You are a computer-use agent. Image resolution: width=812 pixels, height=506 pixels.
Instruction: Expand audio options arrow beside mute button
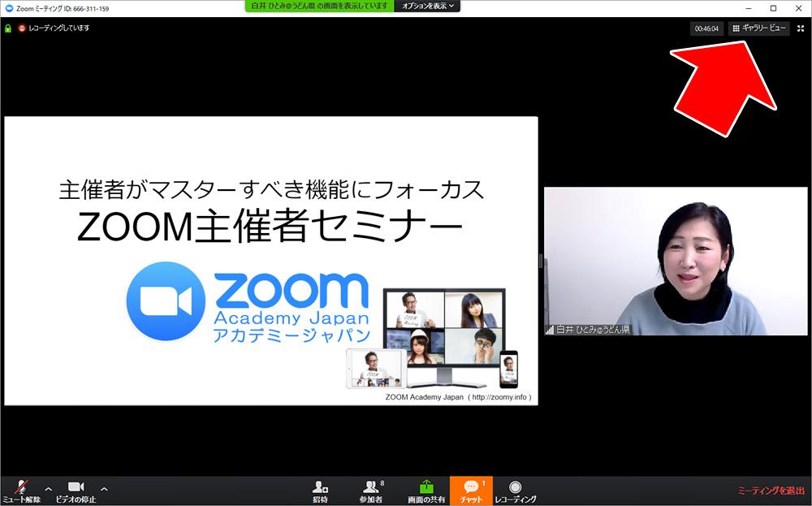[x=48, y=489]
